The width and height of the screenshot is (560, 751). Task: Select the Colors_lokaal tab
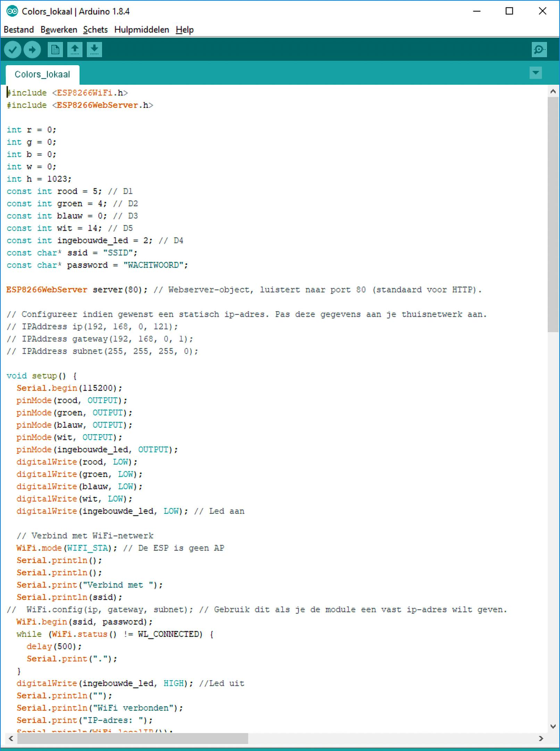(x=42, y=74)
